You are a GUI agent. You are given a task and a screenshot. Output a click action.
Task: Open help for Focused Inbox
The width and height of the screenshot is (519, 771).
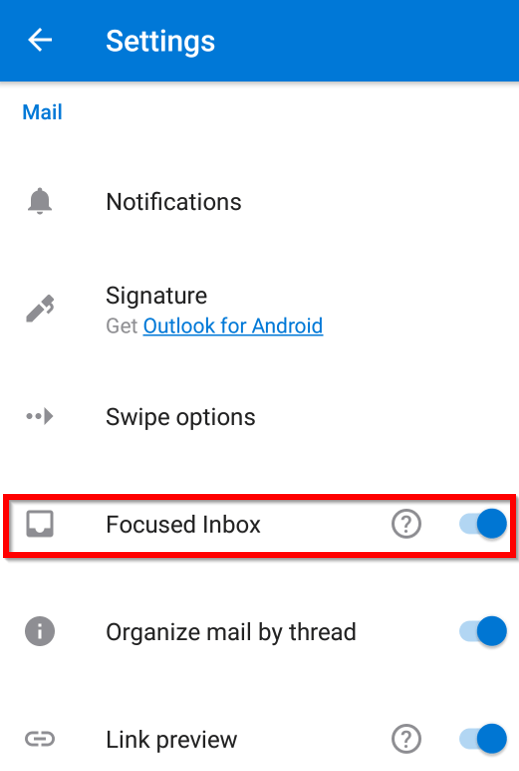406,524
